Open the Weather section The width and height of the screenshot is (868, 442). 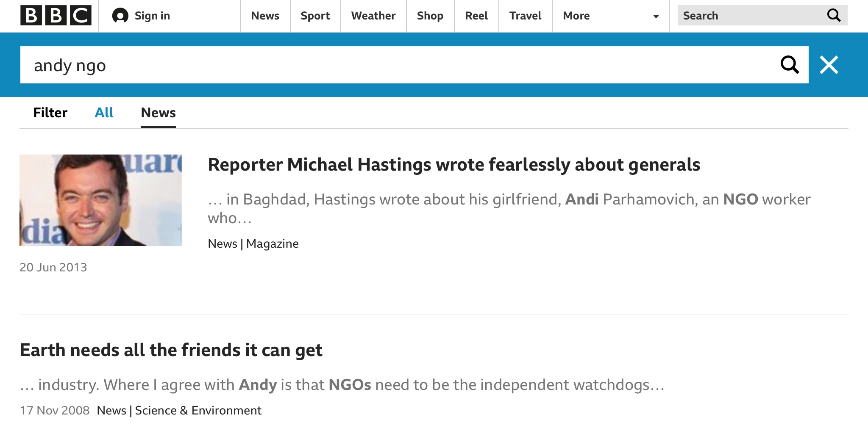click(373, 16)
